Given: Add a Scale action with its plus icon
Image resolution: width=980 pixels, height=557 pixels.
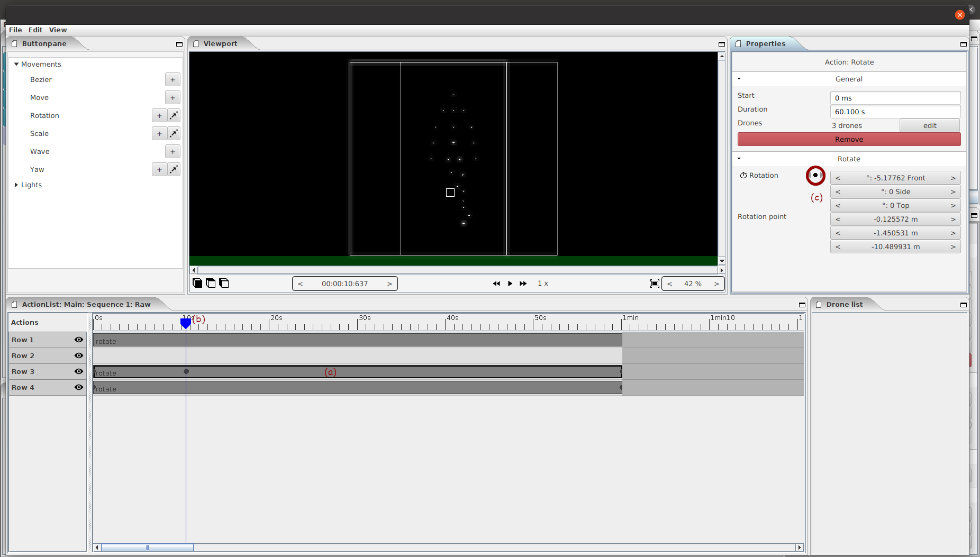Looking at the screenshot, I should tap(159, 133).
